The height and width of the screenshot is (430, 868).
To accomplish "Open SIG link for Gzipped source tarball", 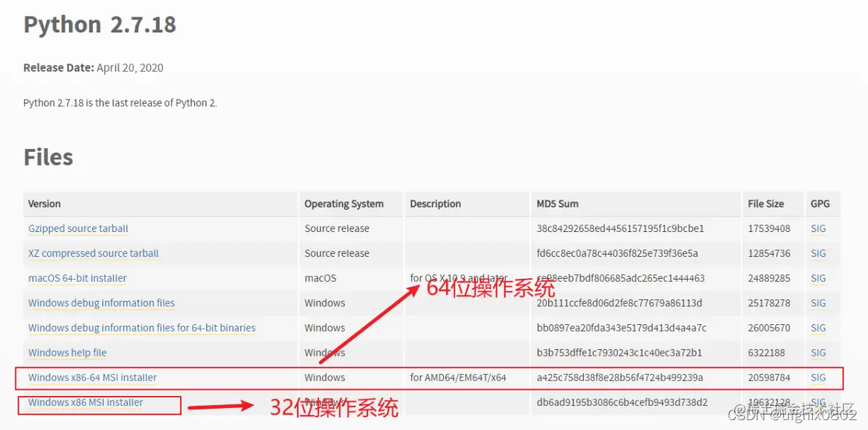I will 818,228.
